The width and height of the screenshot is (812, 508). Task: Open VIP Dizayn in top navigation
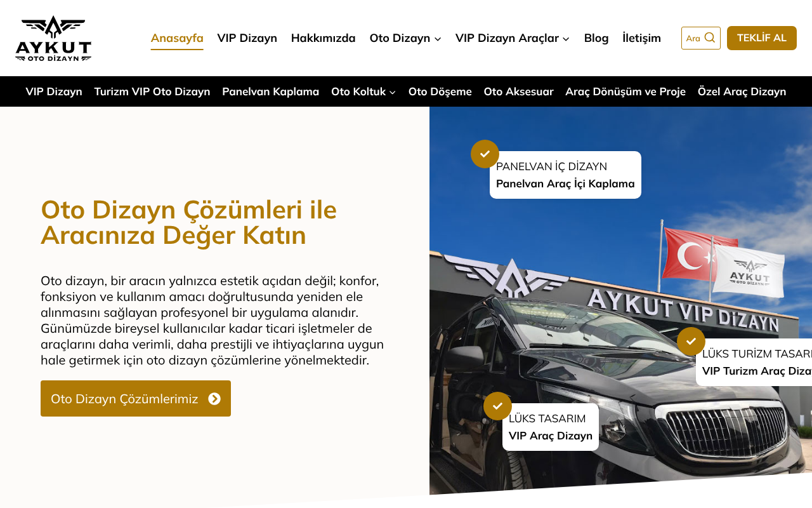tap(247, 38)
